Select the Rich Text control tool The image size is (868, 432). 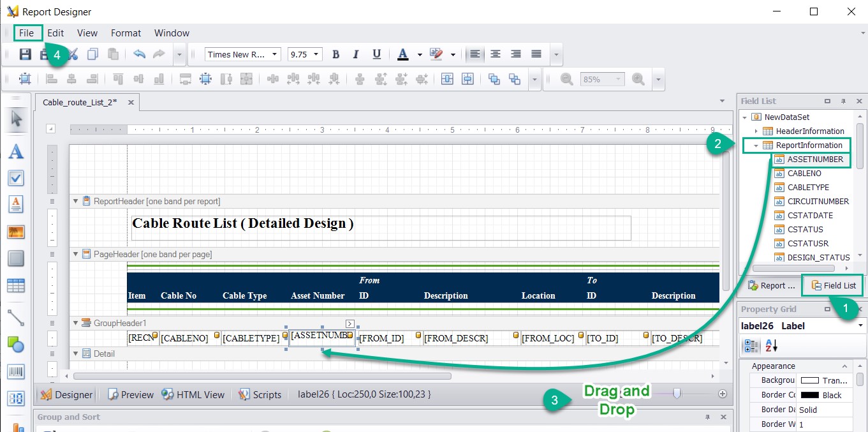pyautogui.click(x=16, y=204)
